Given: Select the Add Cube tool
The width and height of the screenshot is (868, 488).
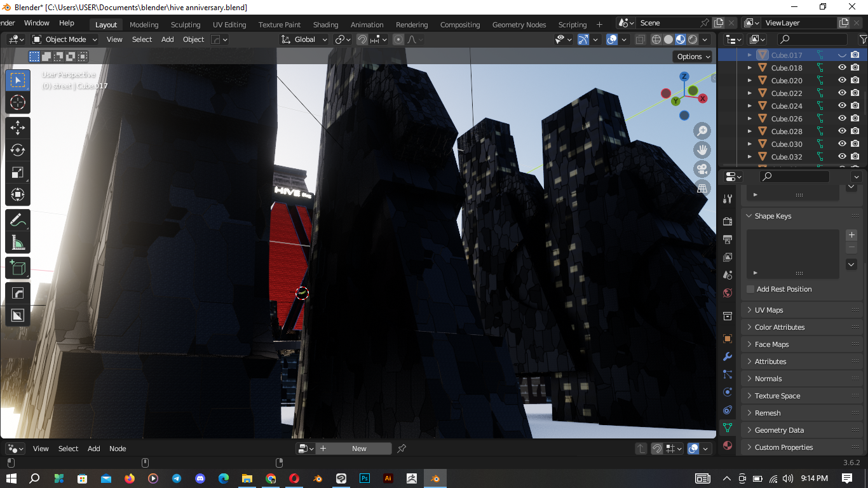Looking at the screenshot, I should click(18, 268).
